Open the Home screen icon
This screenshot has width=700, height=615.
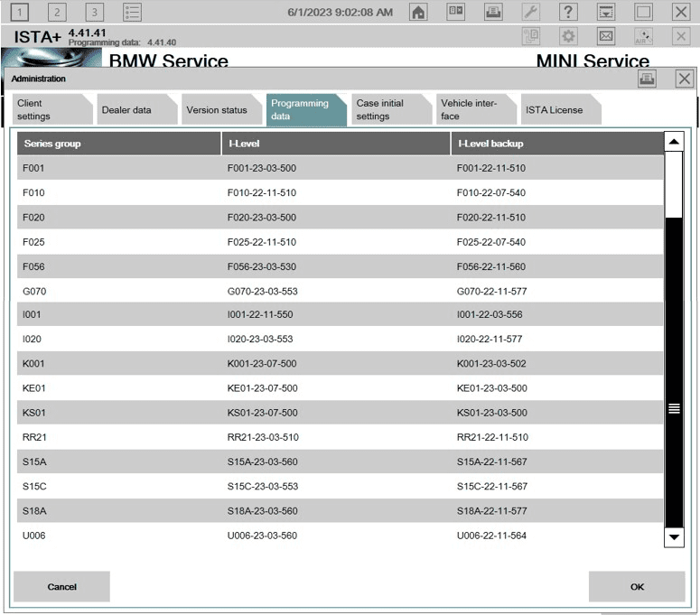coord(418,12)
